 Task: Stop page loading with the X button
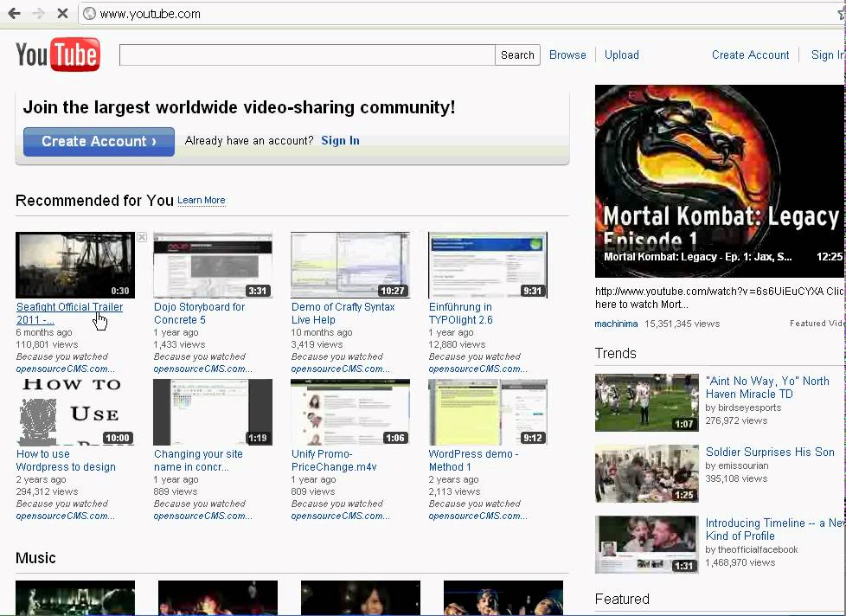point(62,14)
